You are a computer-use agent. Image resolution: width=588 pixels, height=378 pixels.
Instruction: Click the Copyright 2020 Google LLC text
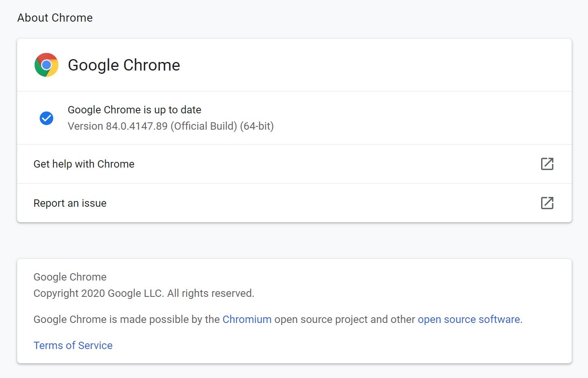pyautogui.click(x=144, y=293)
